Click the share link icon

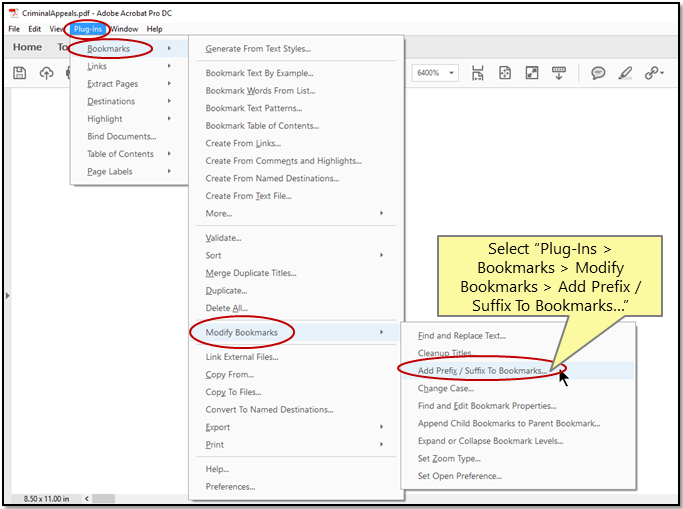point(654,73)
